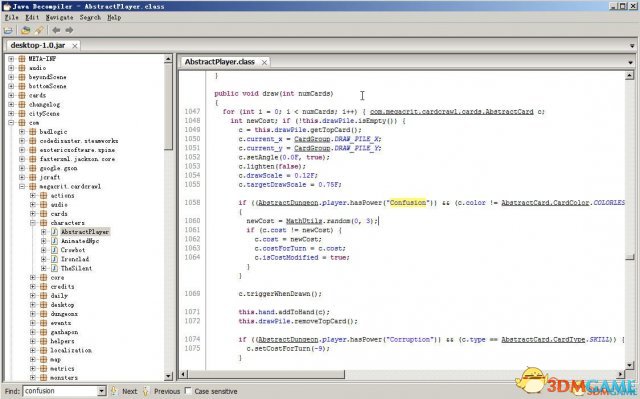640x399 pixels.
Task: Open the jar tab list dropdown arrow
Action: (632, 46)
